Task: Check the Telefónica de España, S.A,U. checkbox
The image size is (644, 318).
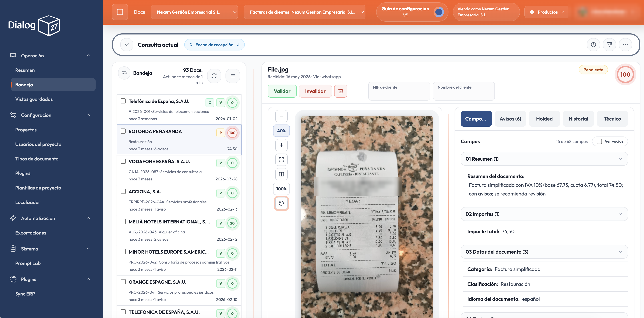Action: point(123,101)
